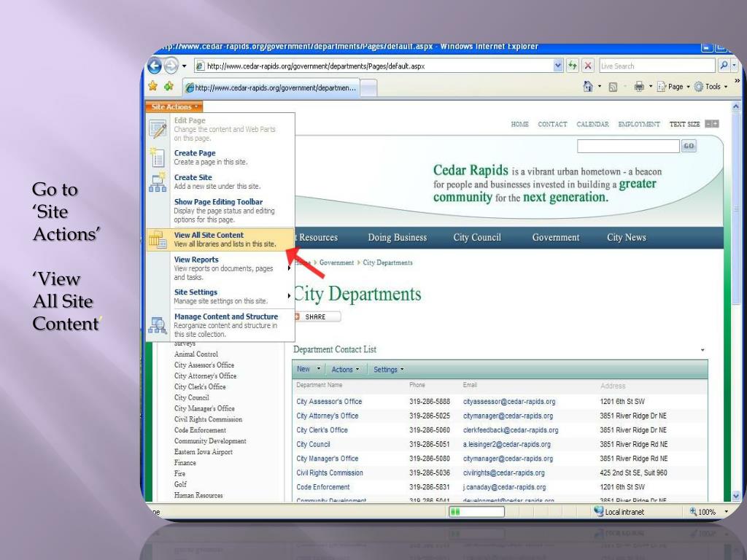The width and height of the screenshot is (747, 560).
Task: Click cityassessor@cedar-rapids.org email link
Action: pyautogui.click(x=508, y=402)
